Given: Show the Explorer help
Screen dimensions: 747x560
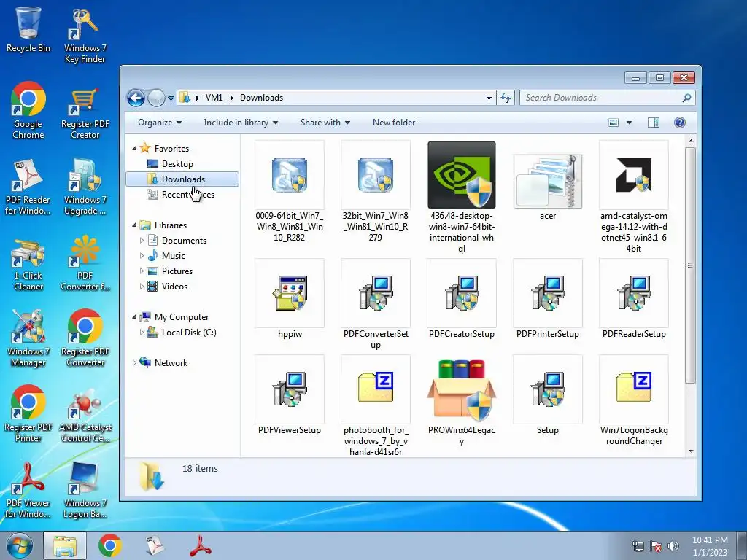Looking at the screenshot, I should 680,122.
